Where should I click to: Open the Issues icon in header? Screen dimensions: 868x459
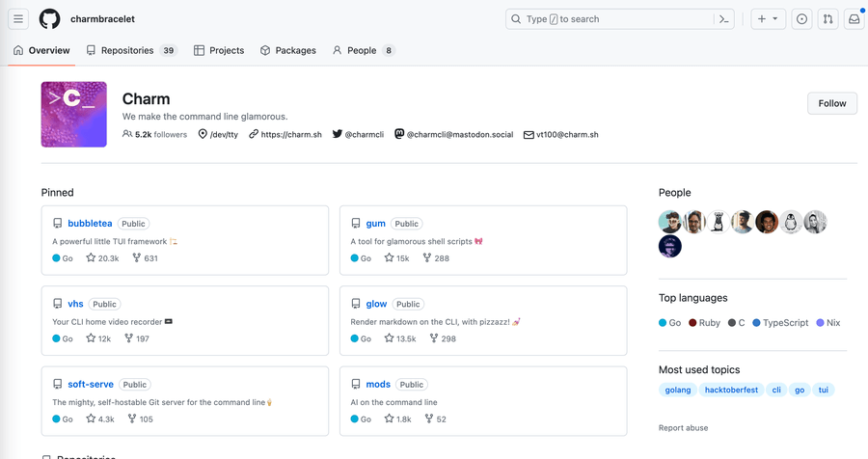(x=801, y=19)
